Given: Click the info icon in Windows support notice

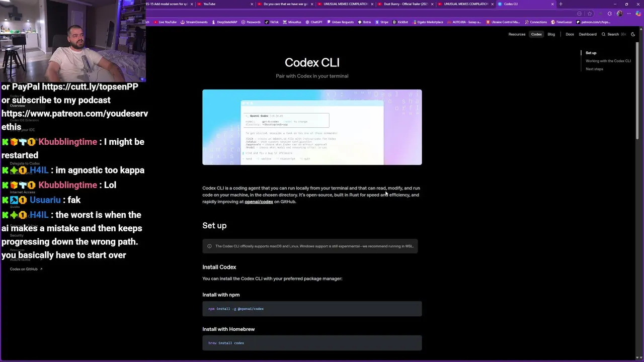Looking at the screenshot, I should point(209,246).
